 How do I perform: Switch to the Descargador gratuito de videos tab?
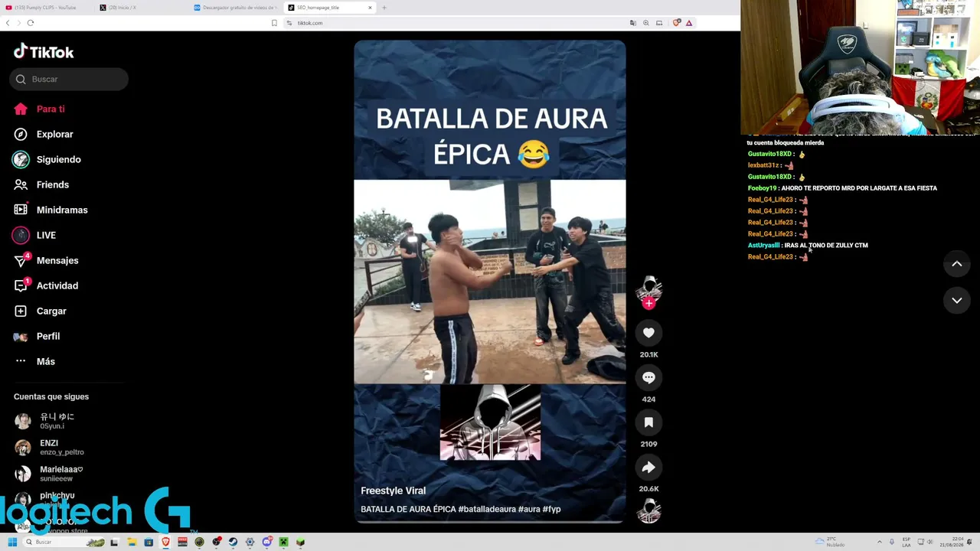coord(236,8)
